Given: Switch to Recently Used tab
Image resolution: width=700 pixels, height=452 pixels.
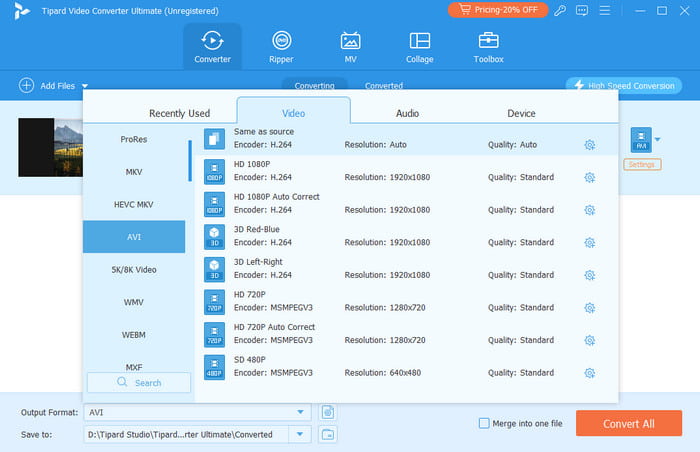Looking at the screenshot, I should click(179, 113).
